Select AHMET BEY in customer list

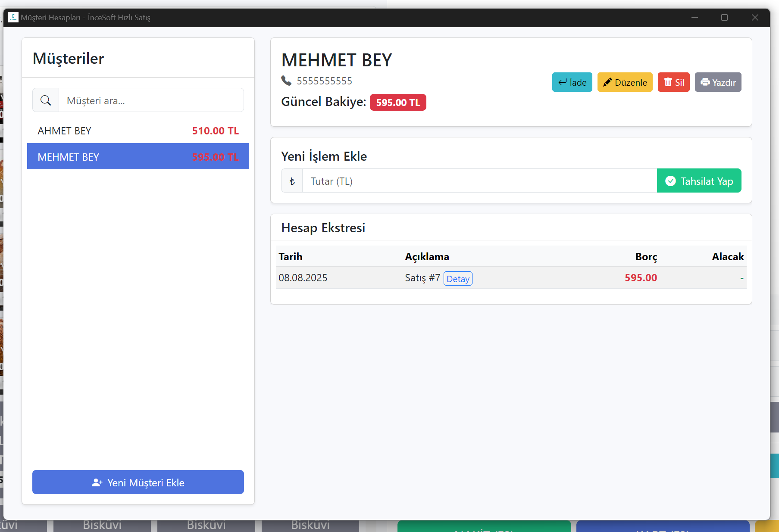[138, 131]
